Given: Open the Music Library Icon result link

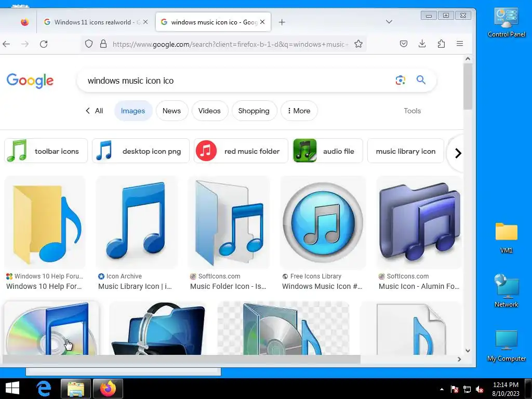Looking at the screenshot, I should tap(135, 286).
